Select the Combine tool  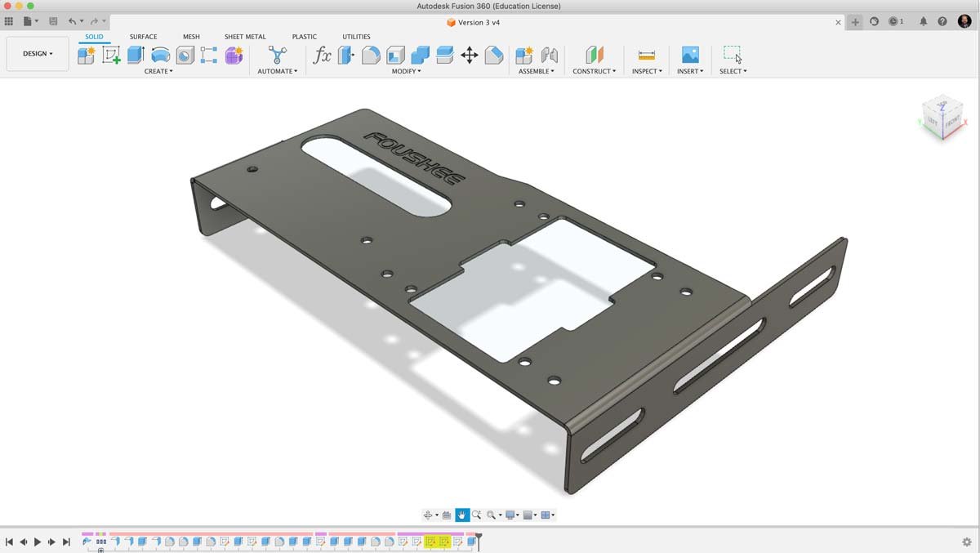point(420,56)
